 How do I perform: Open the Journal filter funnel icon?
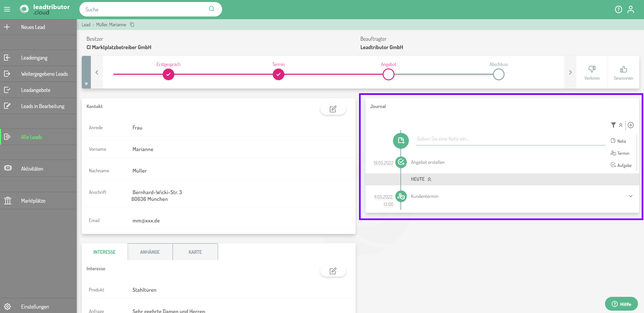click(x=613, y=125)
